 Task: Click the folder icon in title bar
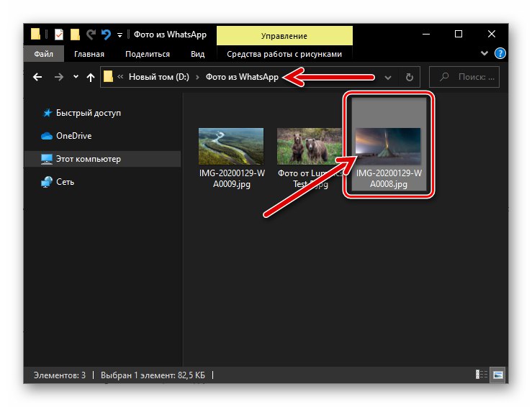pos(35,35)
